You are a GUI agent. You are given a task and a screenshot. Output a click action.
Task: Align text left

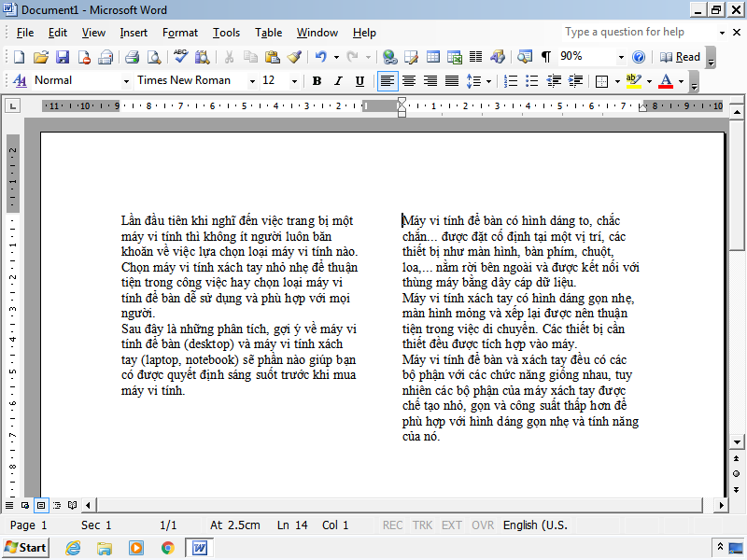(388, 81)
